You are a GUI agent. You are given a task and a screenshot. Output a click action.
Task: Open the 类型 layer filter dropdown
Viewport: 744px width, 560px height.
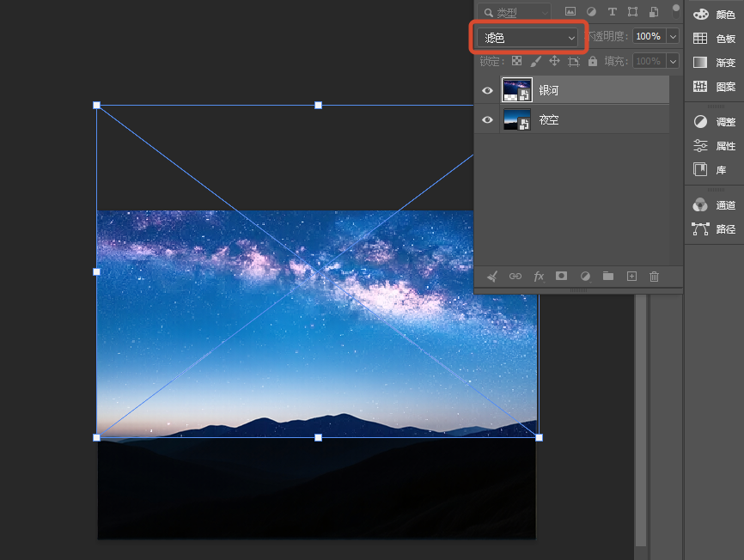click(514, 12)
